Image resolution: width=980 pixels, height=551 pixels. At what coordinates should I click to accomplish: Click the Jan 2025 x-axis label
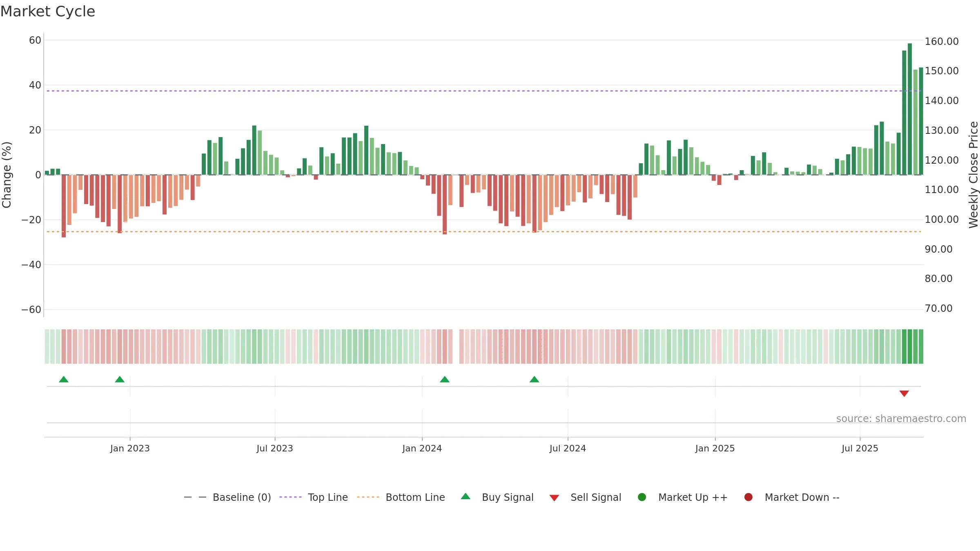pyautogui.click(x=715, y=448)
